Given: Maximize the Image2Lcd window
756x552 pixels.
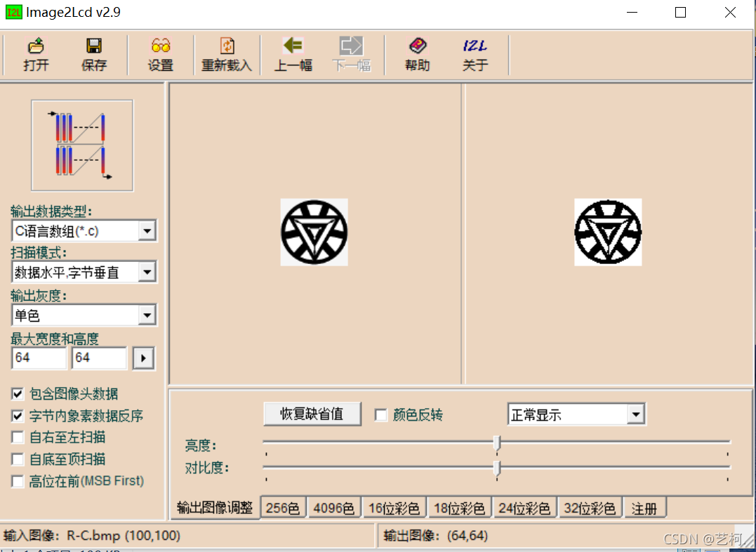Looking at the screenshot, I should tap(680, 13).
